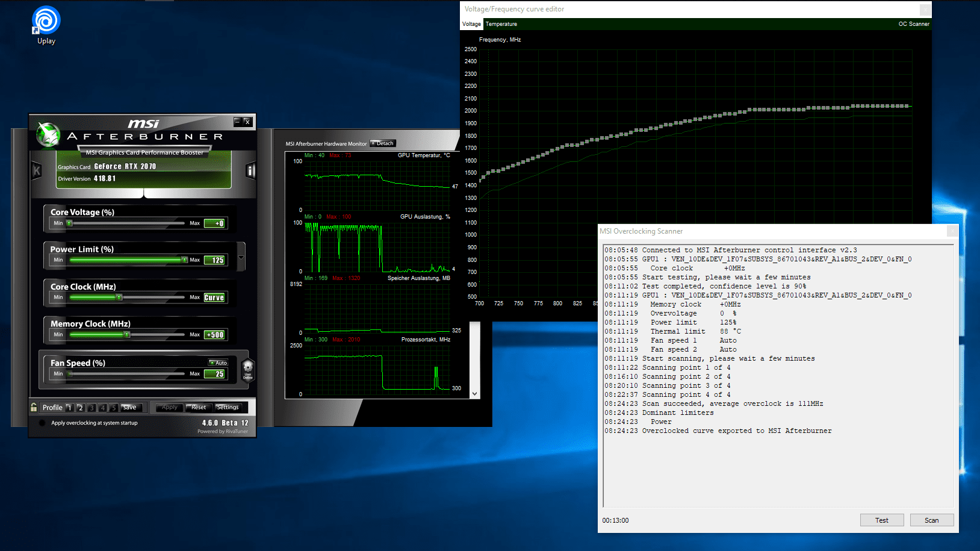980x551 pixels.
Task: Click the GPU Auslastung graph
Action: 377,246
